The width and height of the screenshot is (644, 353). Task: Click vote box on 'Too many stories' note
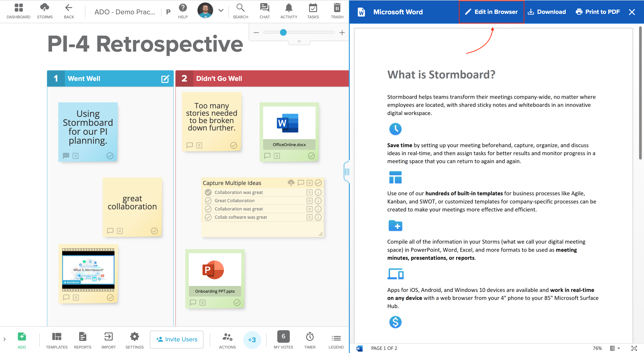coord(199,145)
